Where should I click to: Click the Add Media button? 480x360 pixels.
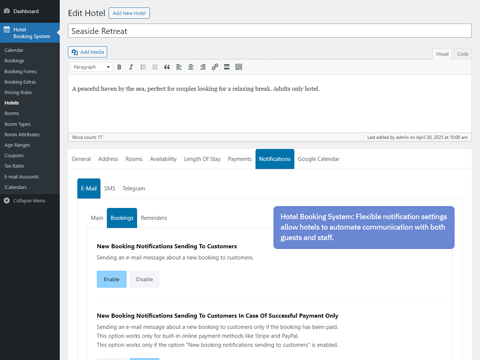pos(88,52)
